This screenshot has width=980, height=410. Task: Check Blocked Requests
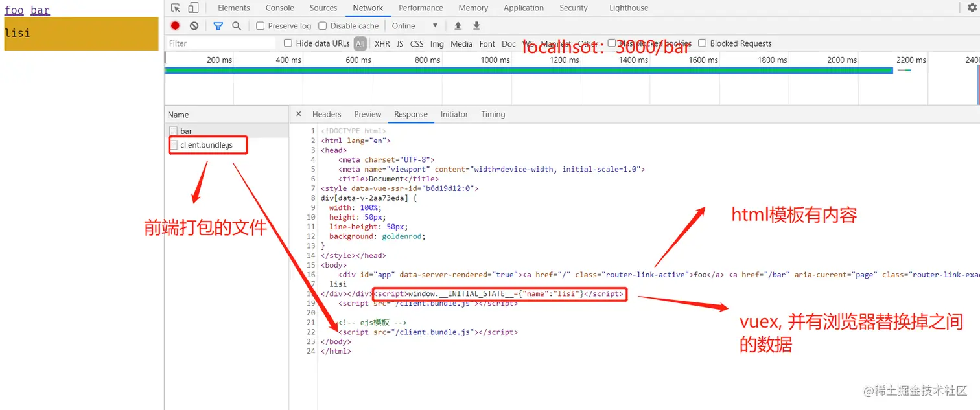click(x=702, y=43)
